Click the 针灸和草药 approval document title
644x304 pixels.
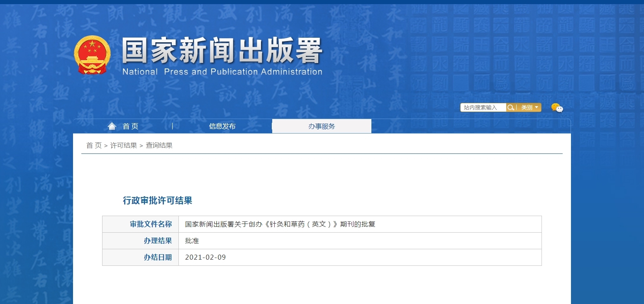(280, 224)
